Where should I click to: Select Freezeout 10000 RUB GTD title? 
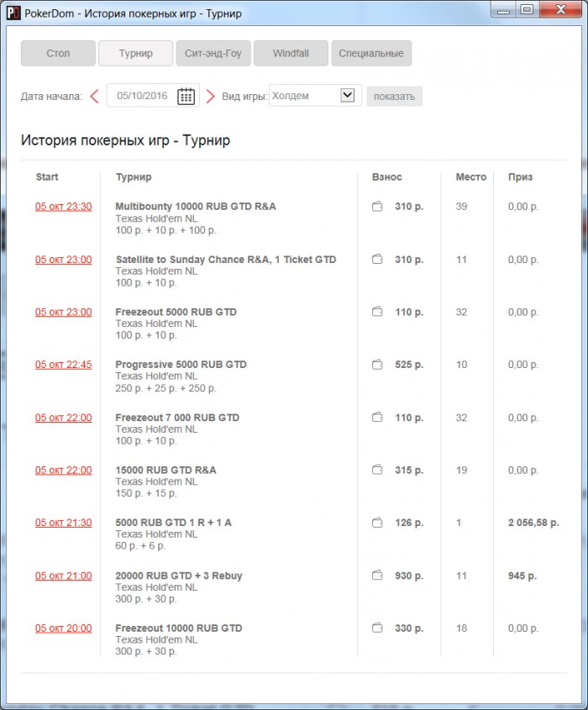[x=179, y=628]
